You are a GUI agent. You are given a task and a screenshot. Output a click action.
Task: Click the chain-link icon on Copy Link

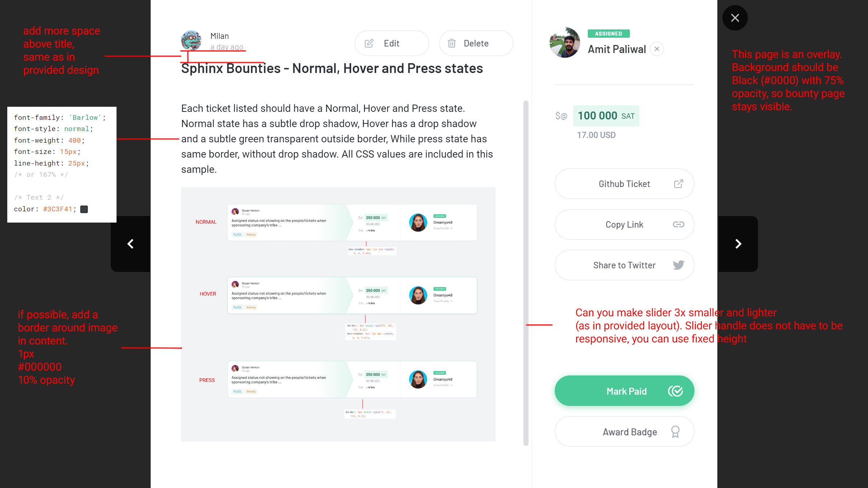point(679,224)
